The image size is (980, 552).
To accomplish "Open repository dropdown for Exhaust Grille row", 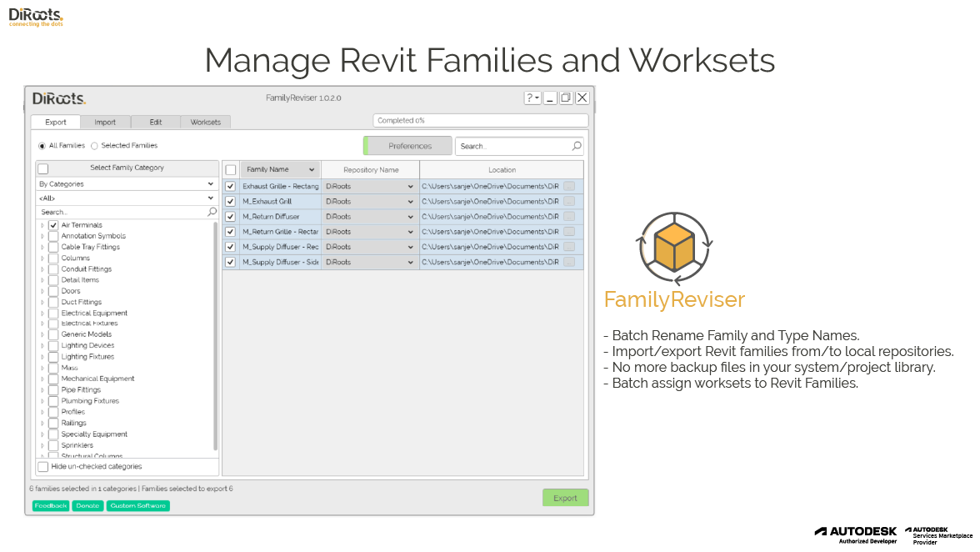I will (x=410, y=186).
